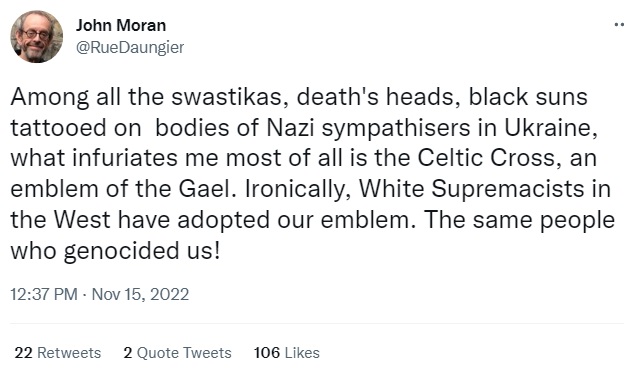624x376 pixels.
Task: Open the @RueDaungier handle link
Action: (x=130, y=47)
